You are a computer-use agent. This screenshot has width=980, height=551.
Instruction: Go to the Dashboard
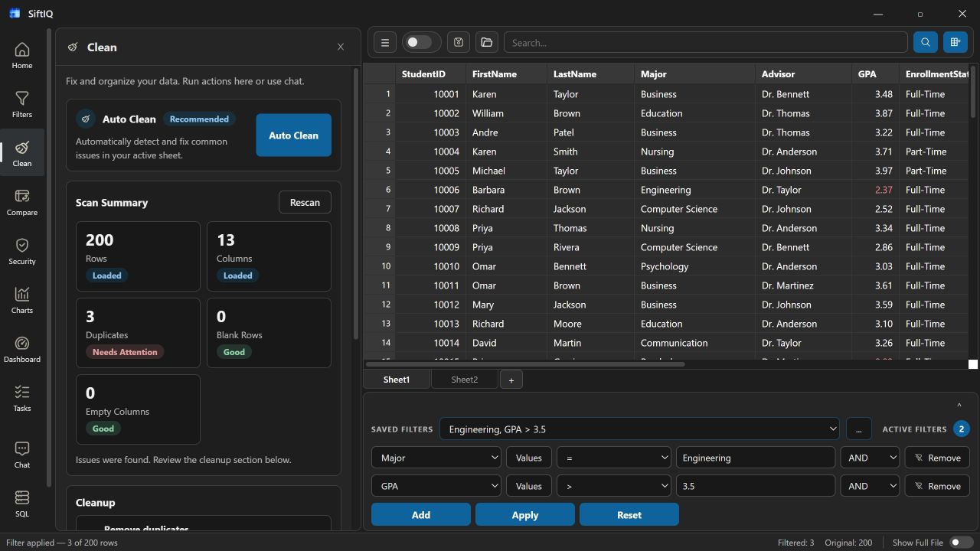21,349
